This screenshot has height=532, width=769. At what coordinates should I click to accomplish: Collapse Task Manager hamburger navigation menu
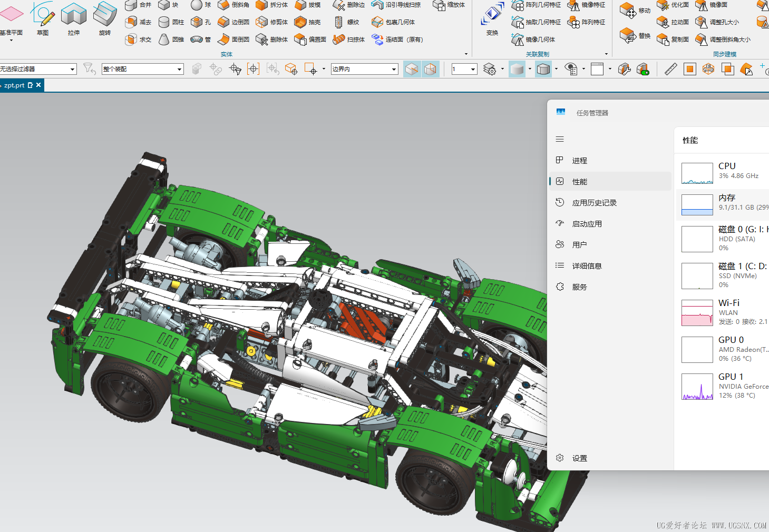click(x=560, y=139)
